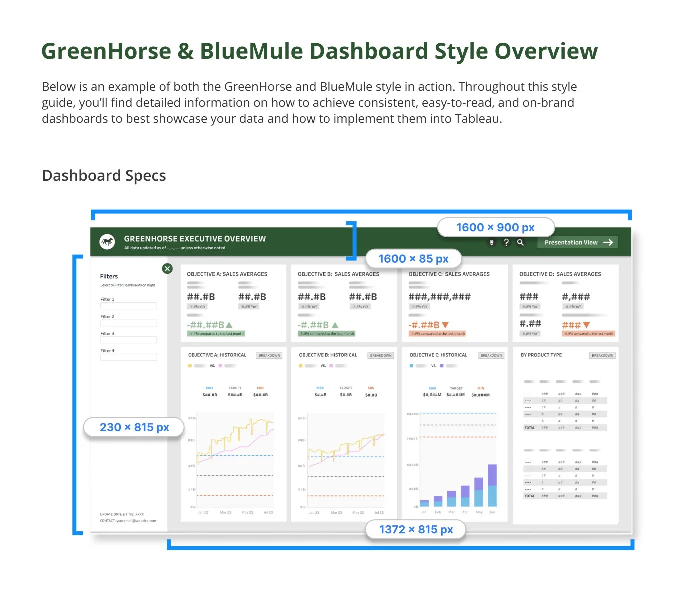
Task: Click 'OBJECTIVE B: SALES AVERAGES' card title
Action: coord(338,274)
